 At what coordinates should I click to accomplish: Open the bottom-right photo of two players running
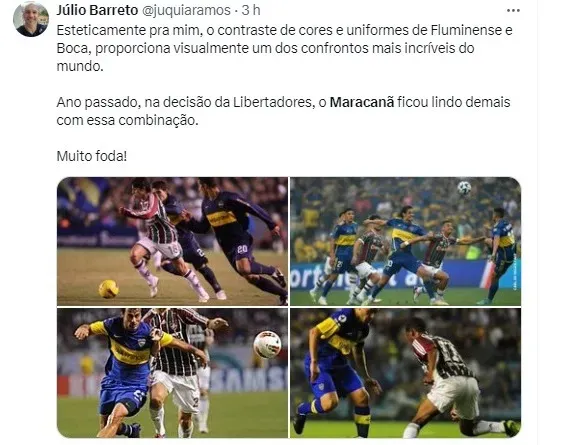405,373
